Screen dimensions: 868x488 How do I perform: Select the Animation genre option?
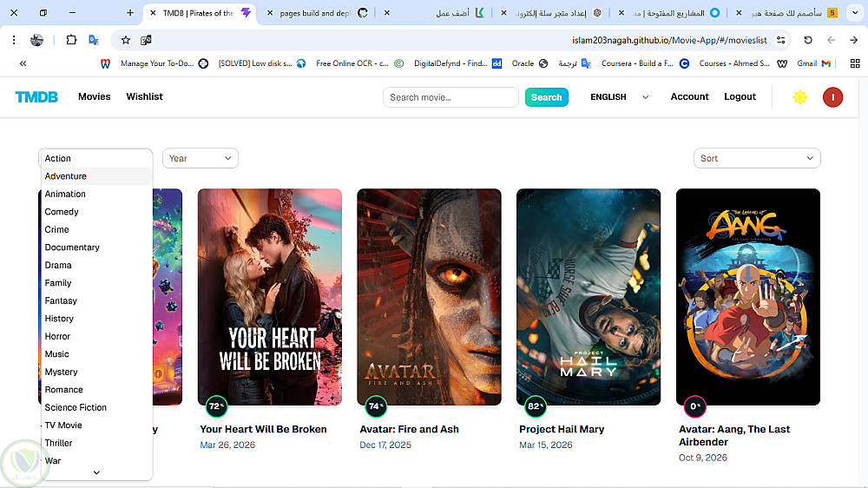coord(96,194)
